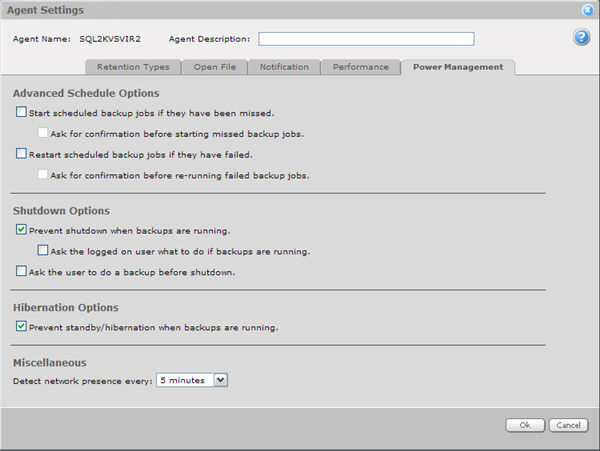Image resolution: width=600 pixels, height=451 pixels.
Task: Open the Open File tab
Action: (216, 67)
